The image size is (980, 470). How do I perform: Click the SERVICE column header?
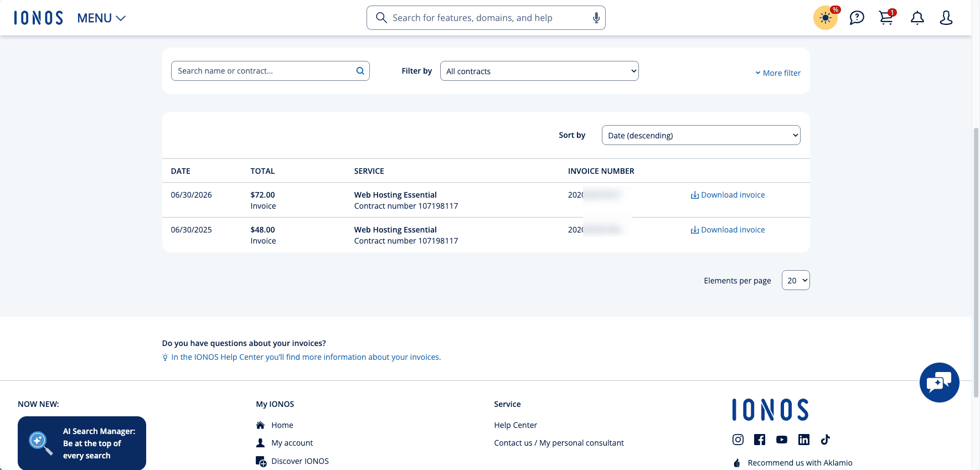(369, 171)
